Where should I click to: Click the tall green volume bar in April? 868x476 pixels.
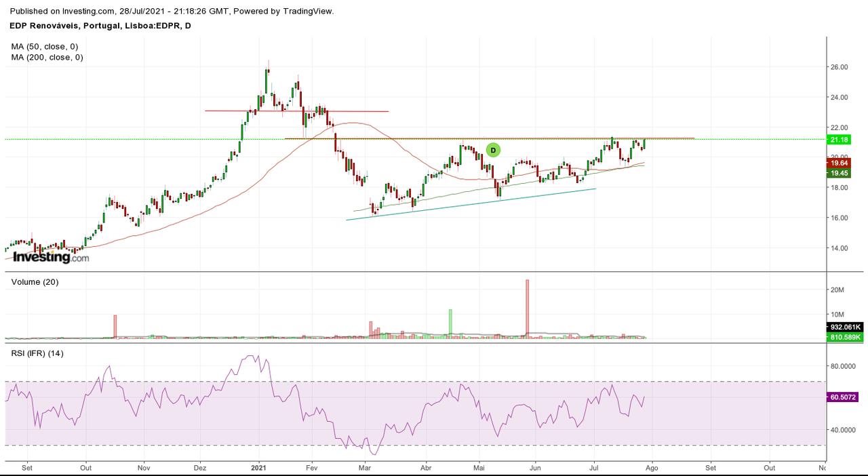[450, 323]
